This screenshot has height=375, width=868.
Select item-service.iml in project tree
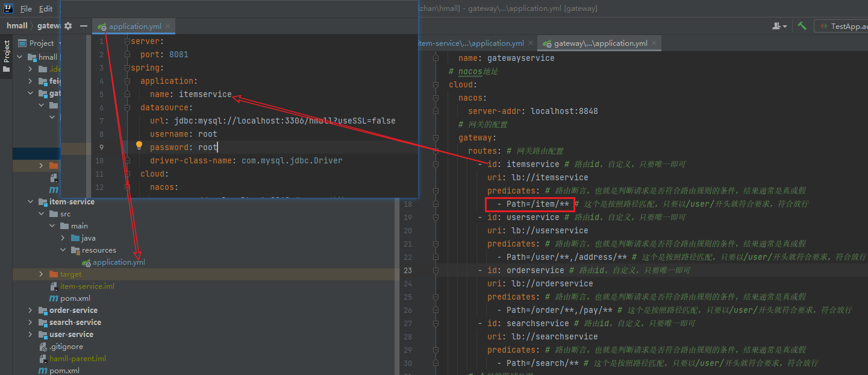[87, 286]
